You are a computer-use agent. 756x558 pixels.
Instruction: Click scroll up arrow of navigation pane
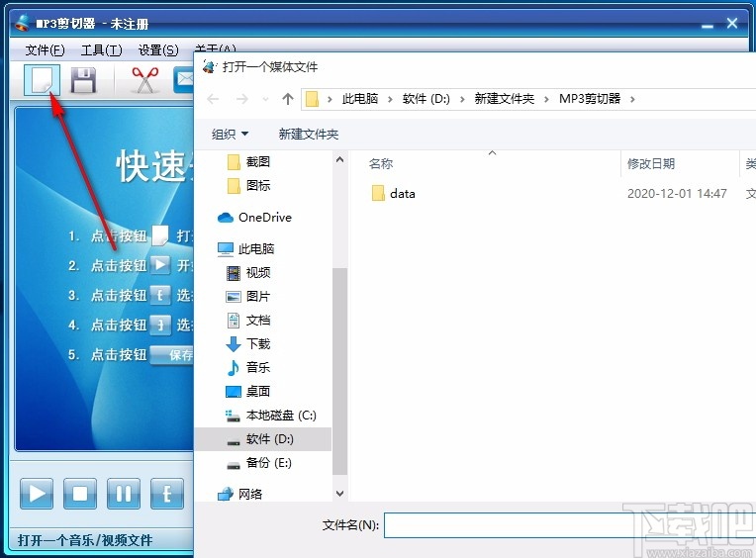point(340,159)
